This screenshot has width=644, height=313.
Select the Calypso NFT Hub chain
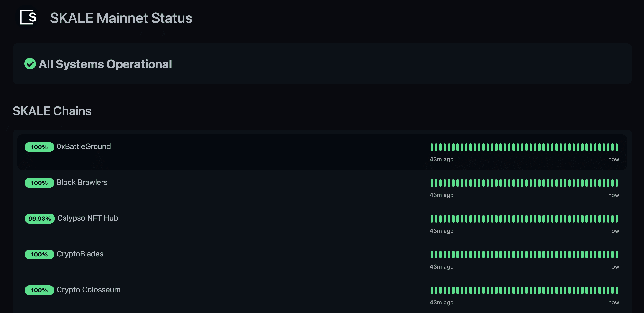click(87, 218)
